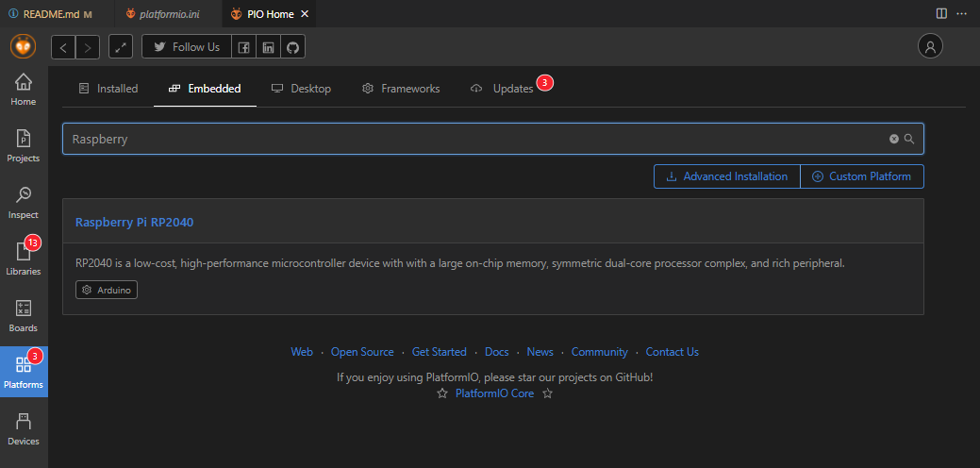Switch to the Frameworks tab

pyautogui.click(x=401, y=89)
